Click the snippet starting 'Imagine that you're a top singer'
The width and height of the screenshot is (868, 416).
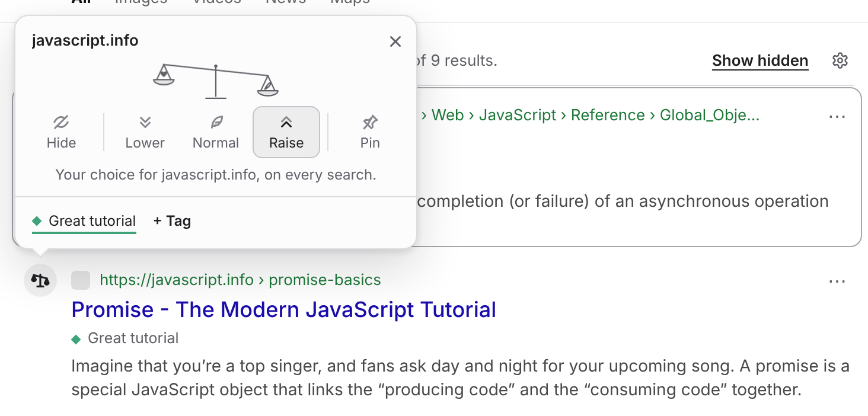point(461,378)
